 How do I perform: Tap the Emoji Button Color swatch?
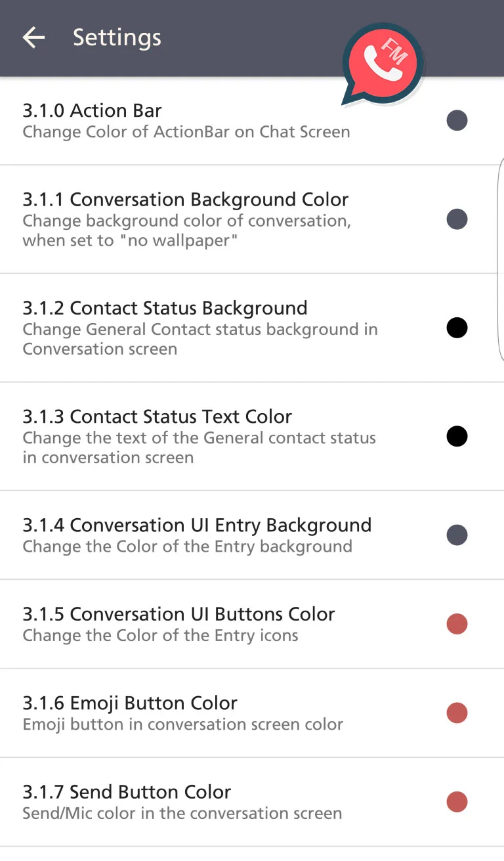click(x=457, y=713)
